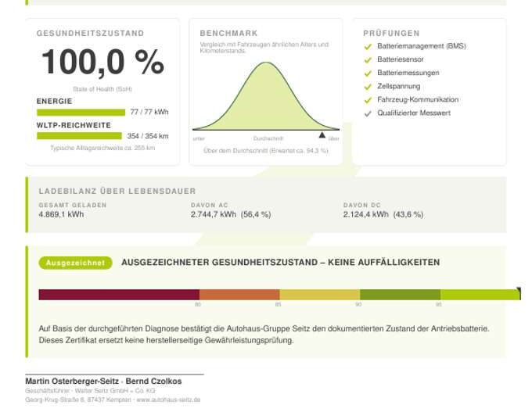532x412 pixels.
Task: Click the Zellspannung checkmark icon
Action: coord(368,87)
